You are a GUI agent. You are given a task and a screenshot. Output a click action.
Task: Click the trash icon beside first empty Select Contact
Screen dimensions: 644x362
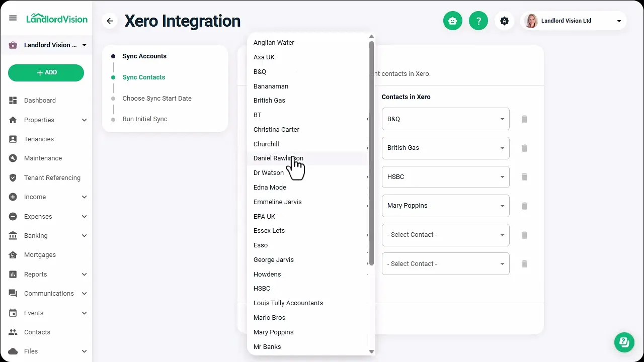pyautogui.click(x=524, y=235)
